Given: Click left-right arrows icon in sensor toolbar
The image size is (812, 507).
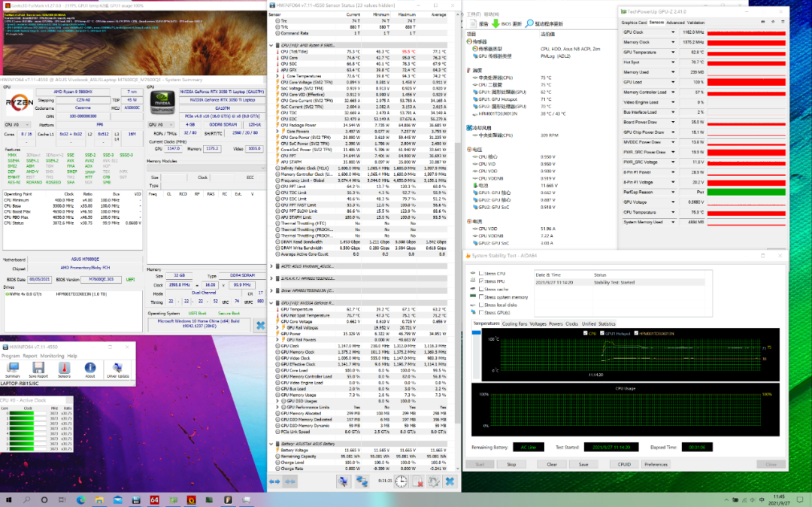Looking at the screenshot, I should 274,481.
